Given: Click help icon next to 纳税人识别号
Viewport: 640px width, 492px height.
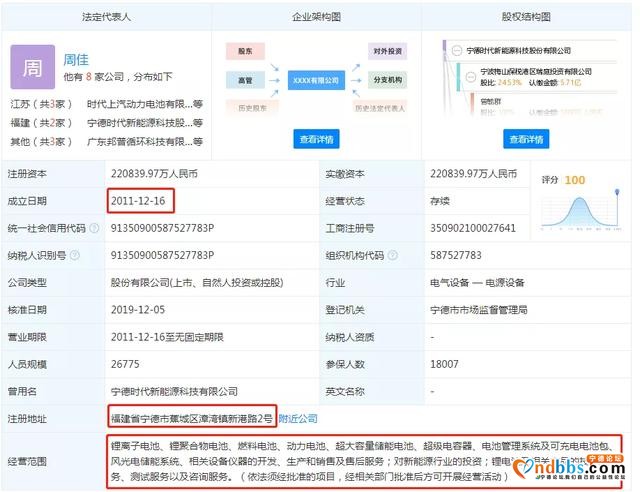Looking at the screenshot, I should pos(75,255).
